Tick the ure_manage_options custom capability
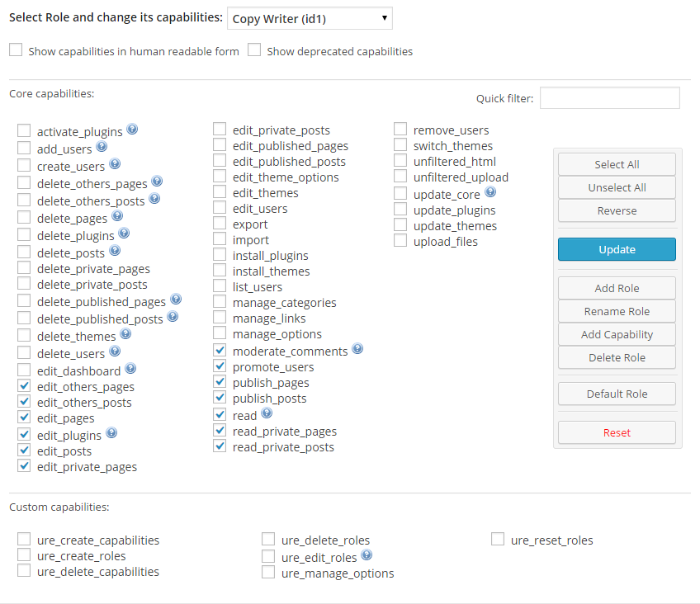This screenshot has width=700, height=604. click(x=268, y=572)
